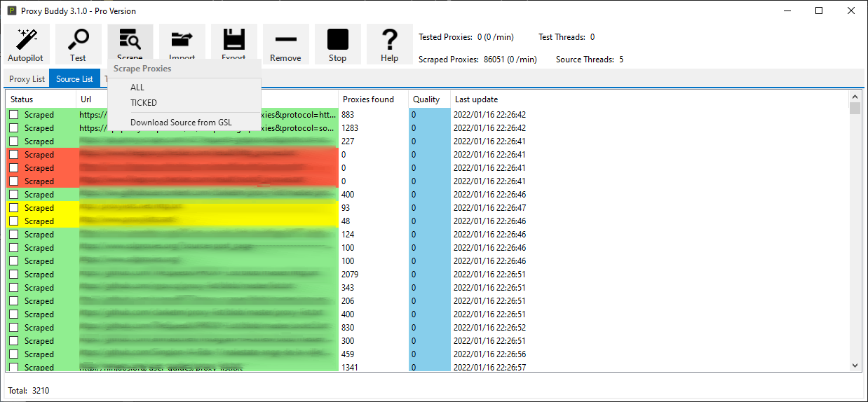The image size is (868, 402).
Task: Click the scrollbar down arrow
Action: coord(855,365)
